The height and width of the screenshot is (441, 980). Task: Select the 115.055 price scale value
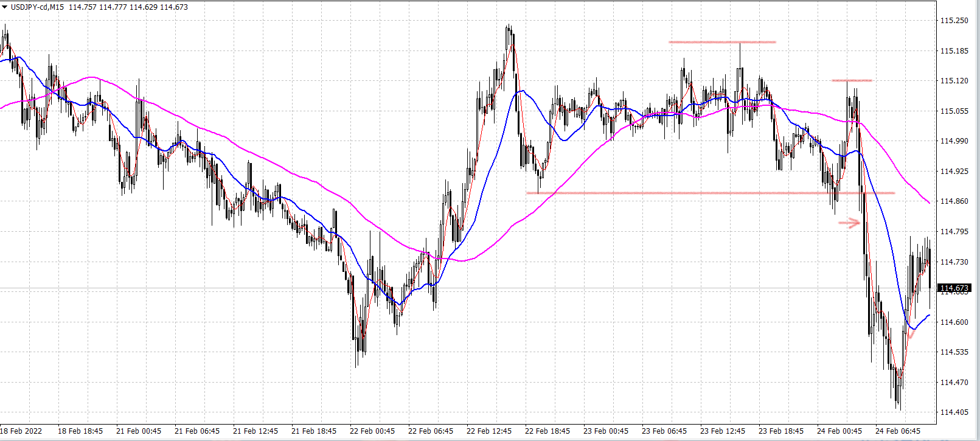pos(954,111)
